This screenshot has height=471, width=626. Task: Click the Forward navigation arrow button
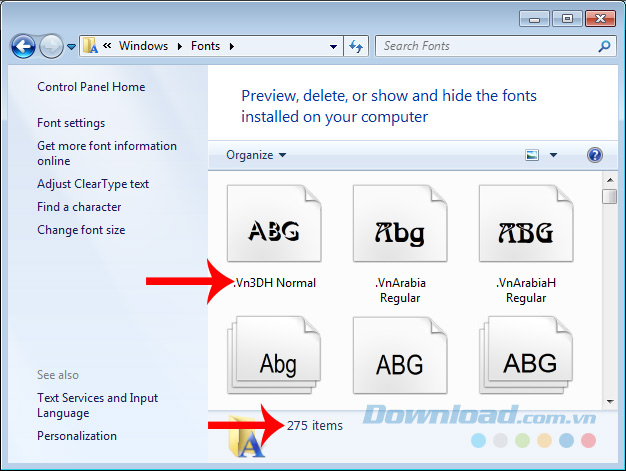point(51,46)
